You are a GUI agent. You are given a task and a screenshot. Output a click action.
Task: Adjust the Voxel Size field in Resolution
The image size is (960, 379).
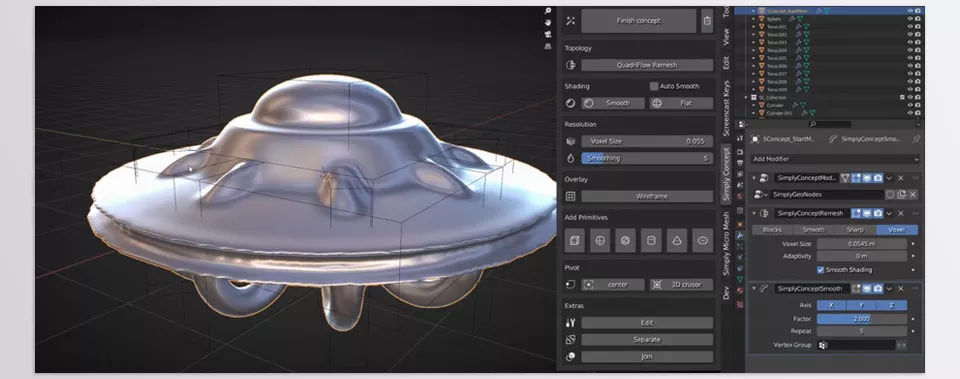(x=647, y=141)
